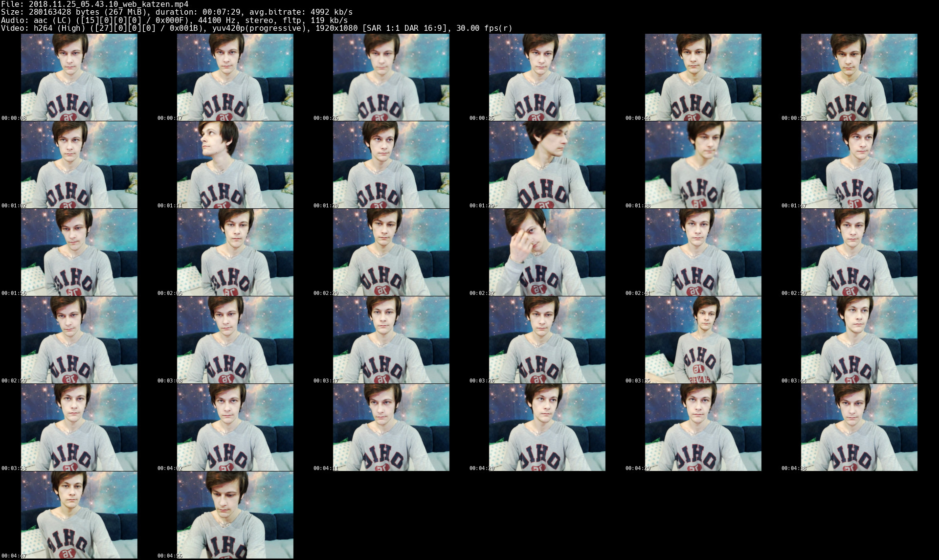Open the frame stamped 00:04:02
939x560 pixels.
235,427
